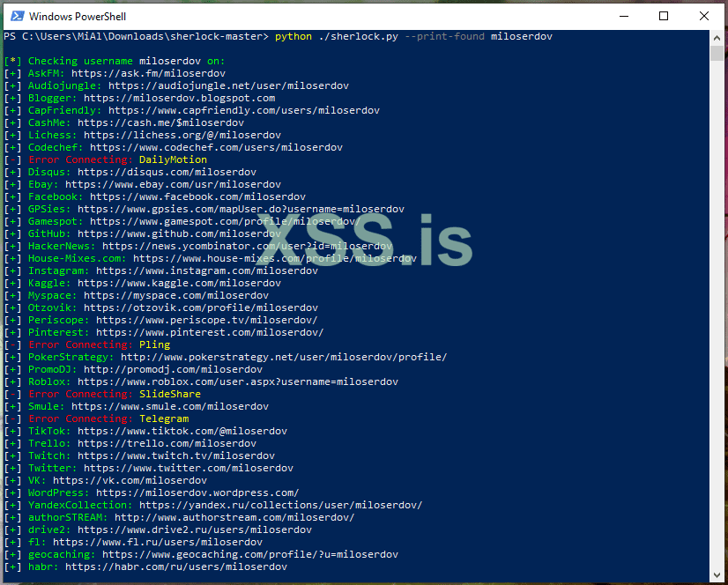
Task: Click the Blogger blogspot URL
Action: (179, 98)
